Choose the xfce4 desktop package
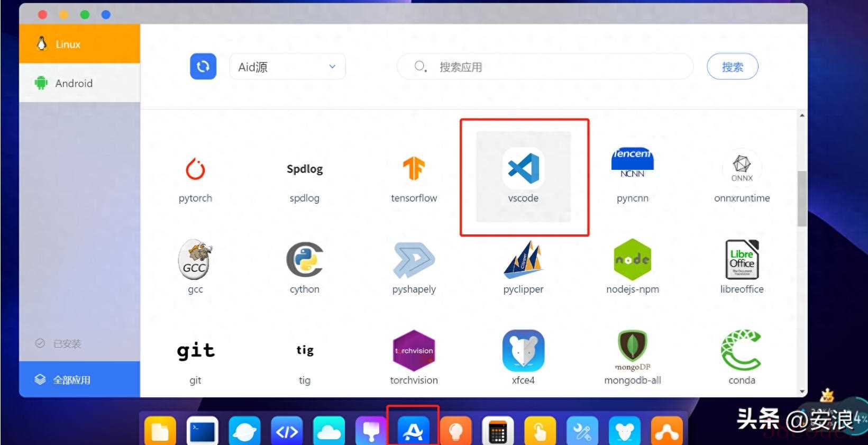The width and height of the screenshot is (868, 445). (x=523, y=358)
